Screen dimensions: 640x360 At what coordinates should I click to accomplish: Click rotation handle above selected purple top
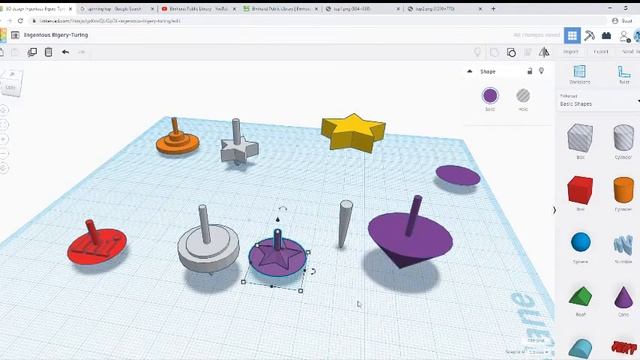coord(282,209)
